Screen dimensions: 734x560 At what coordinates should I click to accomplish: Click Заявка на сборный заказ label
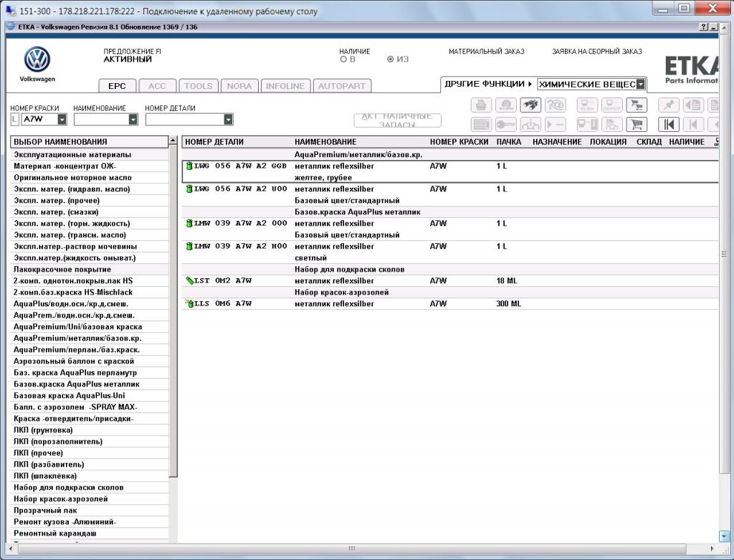[597, 52]
